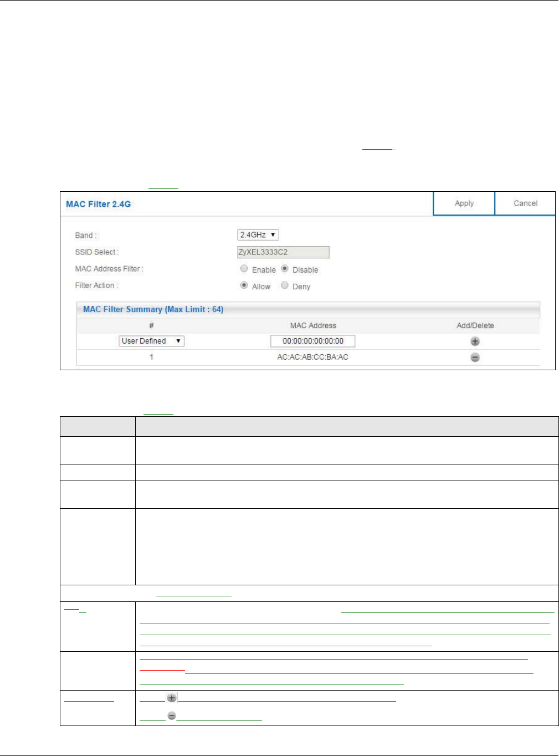
Task: Choose Allow as Filter Action
Action: pos(244,285)
